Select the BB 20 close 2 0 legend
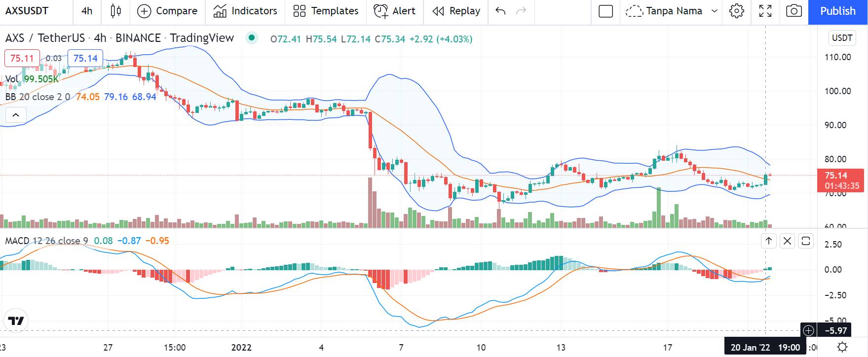Image resolution: width=868 pixels, height=357 pixels. click(x=38, y=97)
